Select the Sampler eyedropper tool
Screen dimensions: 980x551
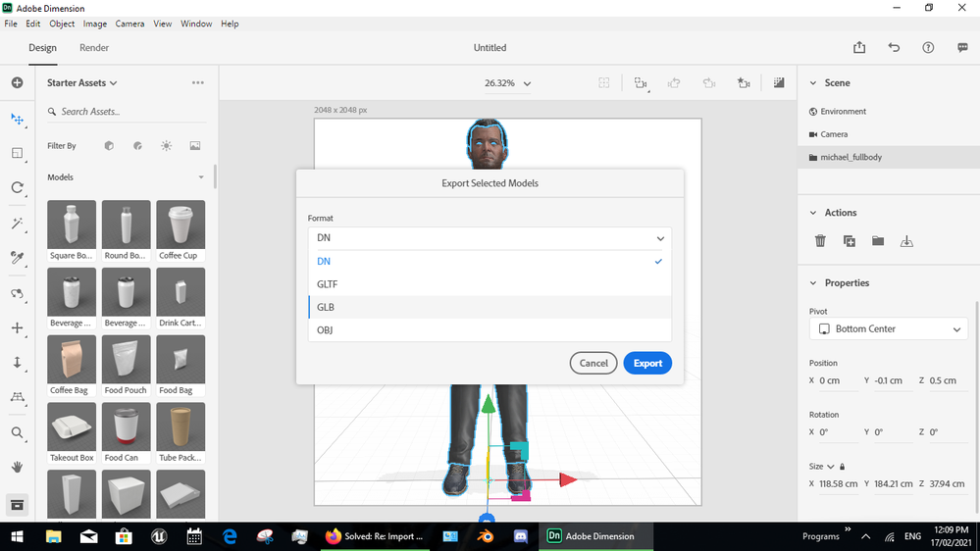17,258
